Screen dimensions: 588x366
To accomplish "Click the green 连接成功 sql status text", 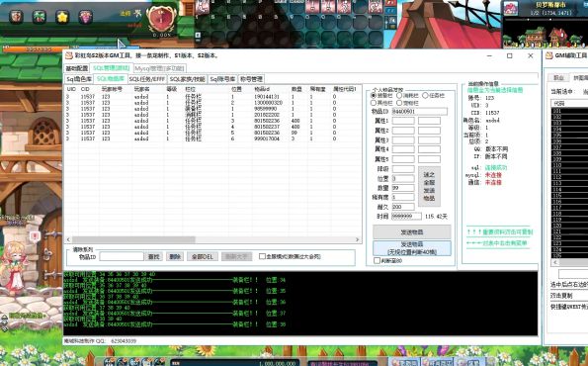I will pyautogui.click(x=495, y=167).
